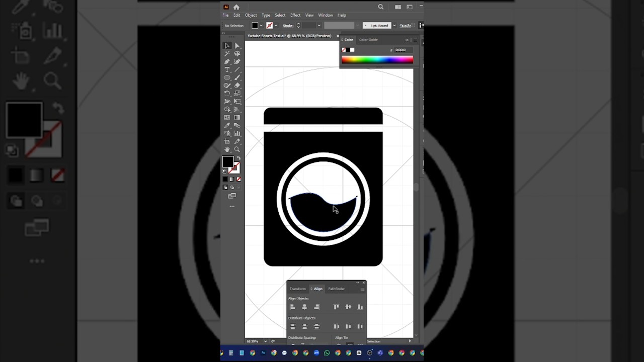Select the Mesh tool
The height and width of the screenshot is (362, 644).
click(227, 118)
